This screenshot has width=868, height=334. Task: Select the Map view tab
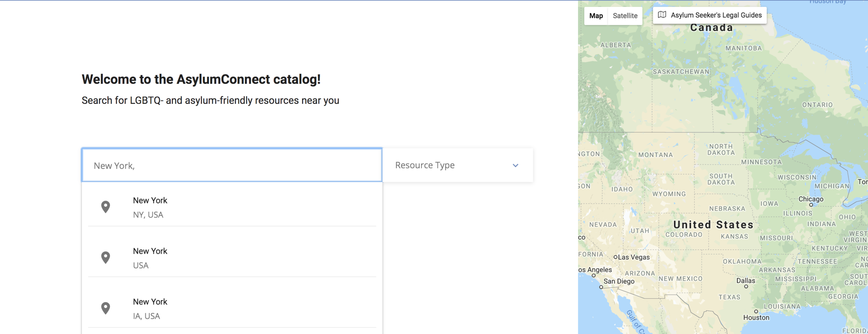[x=596, y=16]
